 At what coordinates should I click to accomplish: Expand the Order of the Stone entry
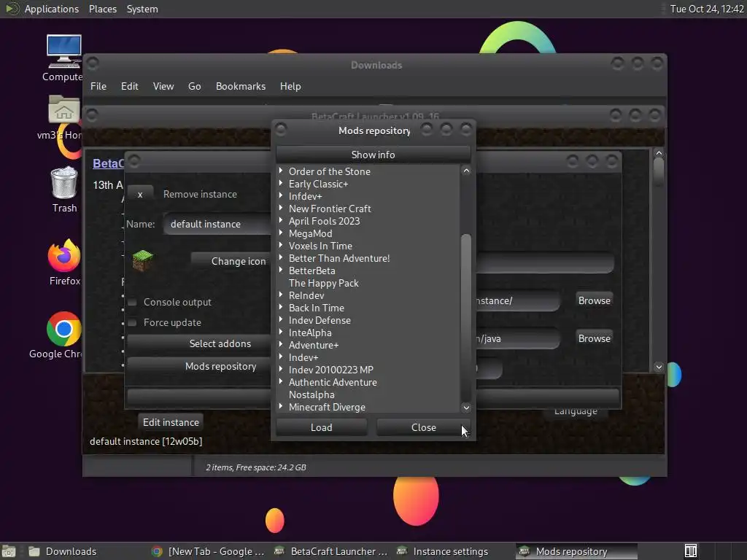(281, 171)
